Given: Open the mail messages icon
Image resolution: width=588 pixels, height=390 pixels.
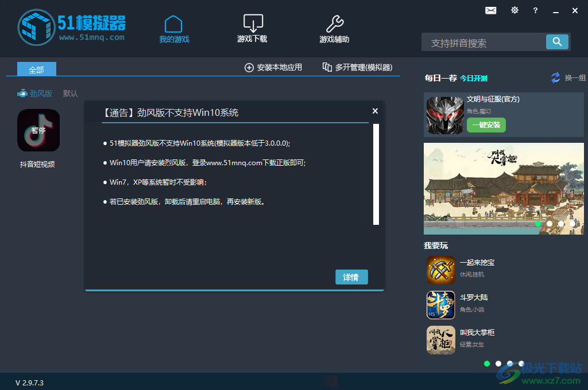Looking at the screenshot, I should coord(490,10).
